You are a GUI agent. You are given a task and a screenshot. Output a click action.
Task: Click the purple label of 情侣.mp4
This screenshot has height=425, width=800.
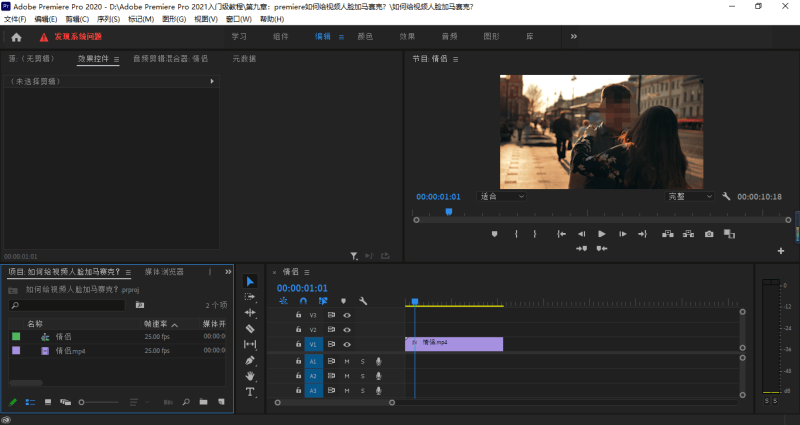pyautogui.click(x=16, y=351)
